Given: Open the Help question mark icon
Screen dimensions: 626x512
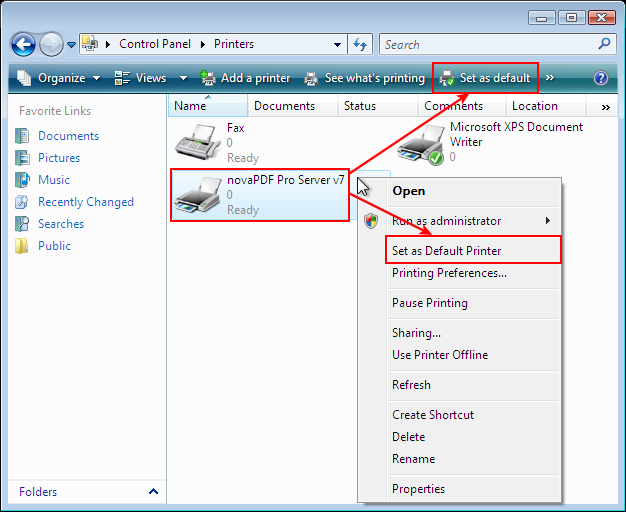Looking at the screenshot, I should click(601, 78).
